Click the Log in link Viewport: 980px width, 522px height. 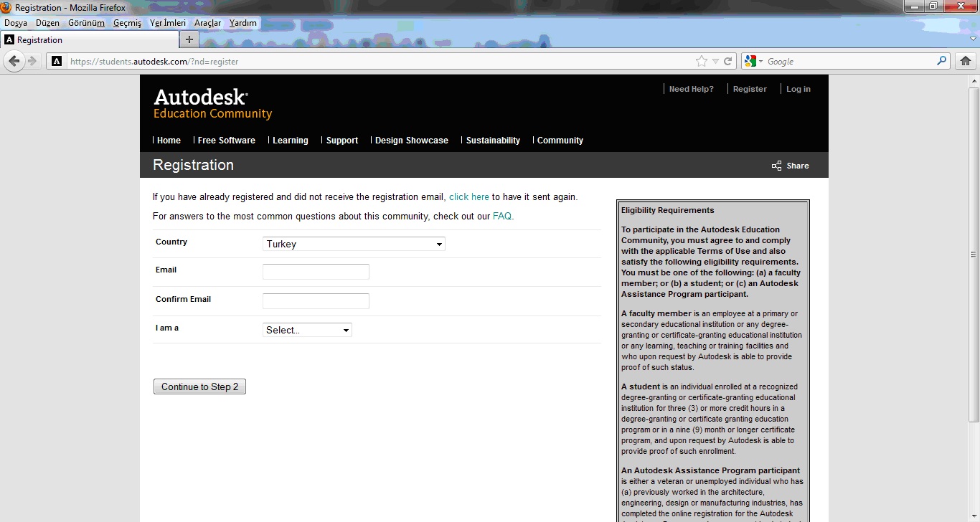coord(798,89)
